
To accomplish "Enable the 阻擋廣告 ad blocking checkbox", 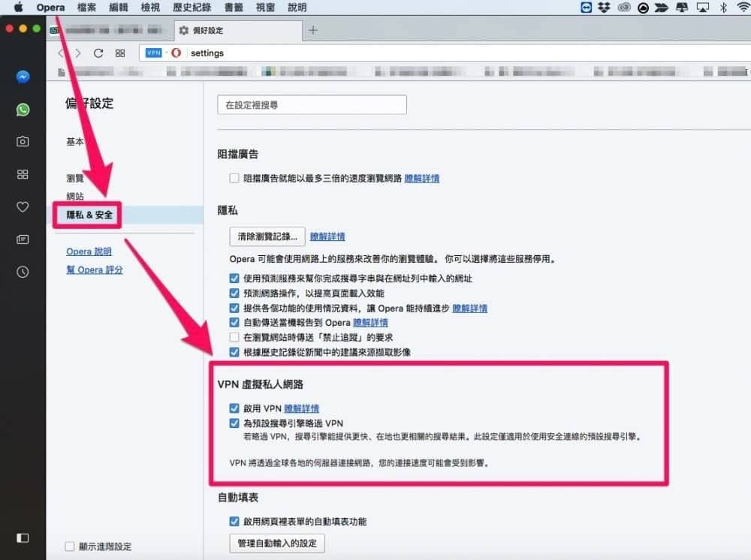I will [234, 178].
